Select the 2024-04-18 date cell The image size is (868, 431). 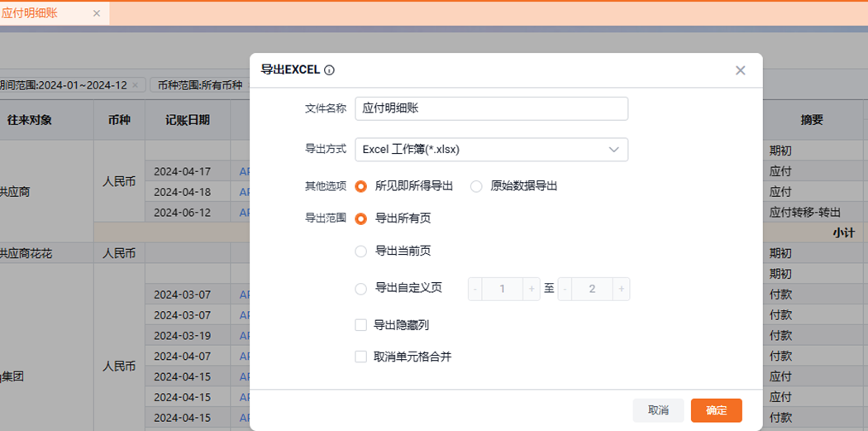pyautogui.click(x=188, y=192)
